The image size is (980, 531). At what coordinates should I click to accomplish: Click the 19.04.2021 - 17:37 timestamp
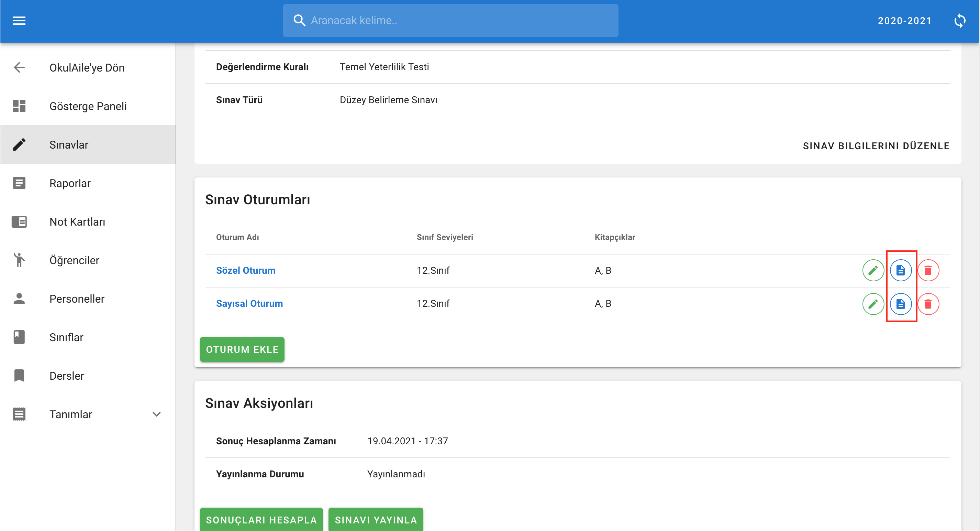click(x=408, y=441)
